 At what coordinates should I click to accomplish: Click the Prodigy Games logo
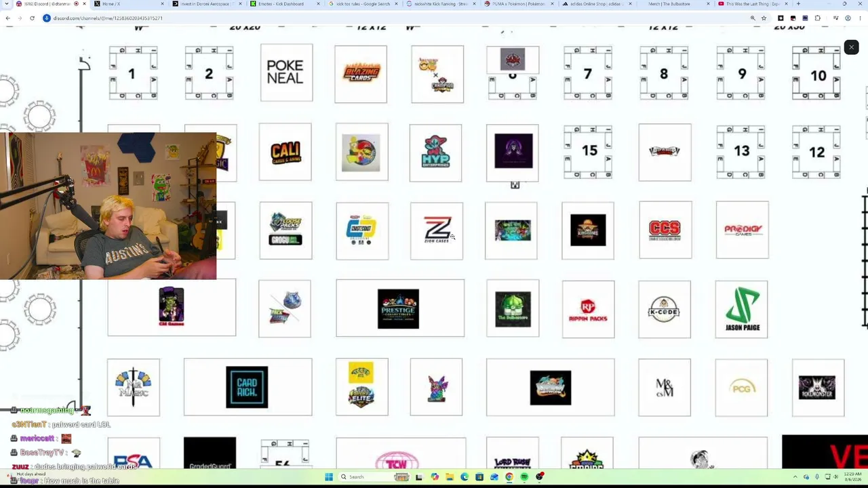(x=743, y=230)
